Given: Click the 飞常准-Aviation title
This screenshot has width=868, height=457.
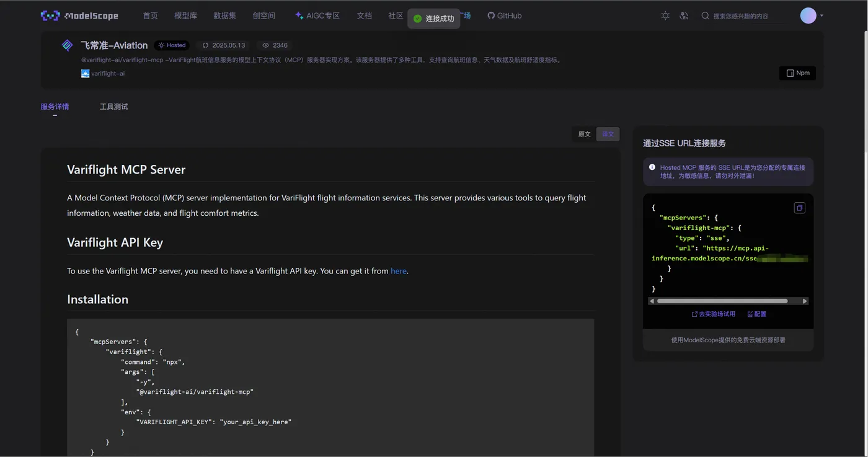Looking at the screenshot, I should tap(114, 45).
